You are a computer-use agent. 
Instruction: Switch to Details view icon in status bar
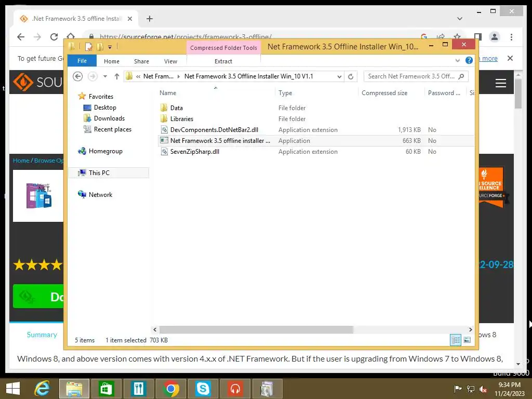pos(455,340)
